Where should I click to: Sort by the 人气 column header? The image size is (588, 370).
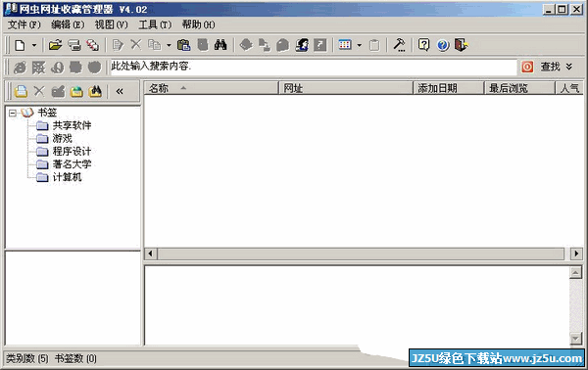(569, 88)
